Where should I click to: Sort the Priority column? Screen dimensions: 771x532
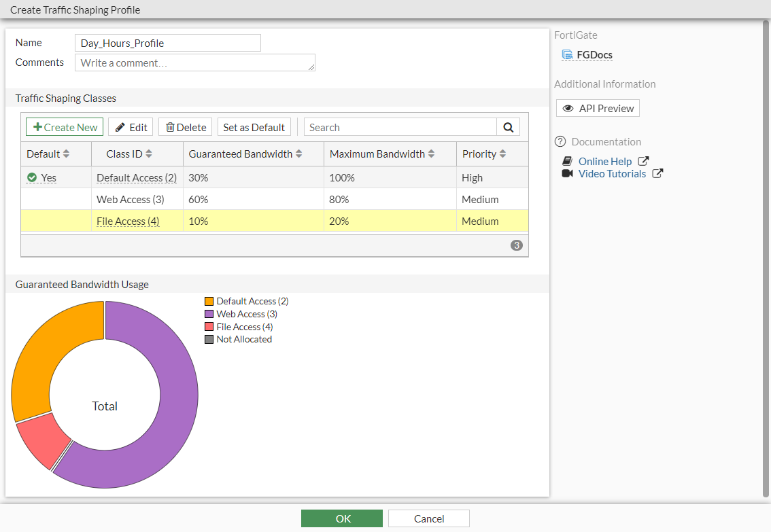click(x=501, y=154)
